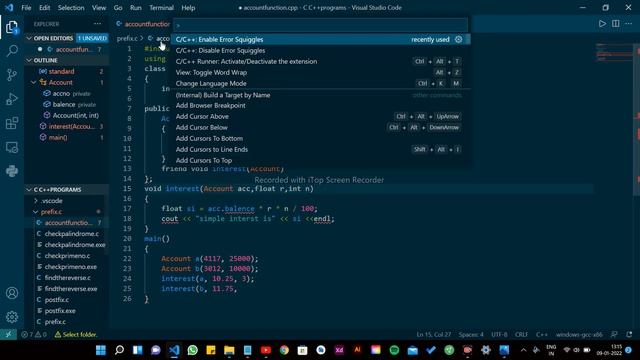Collapse the Open Editors section
This screenshot has height=360, width=640.
[29, 38]
